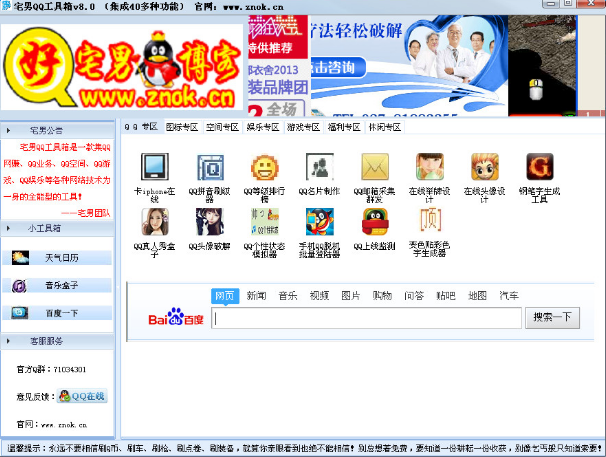The image size is (606, 457).
Task: Click the dark game ad with mouse
Action: (x=542, y=66)
